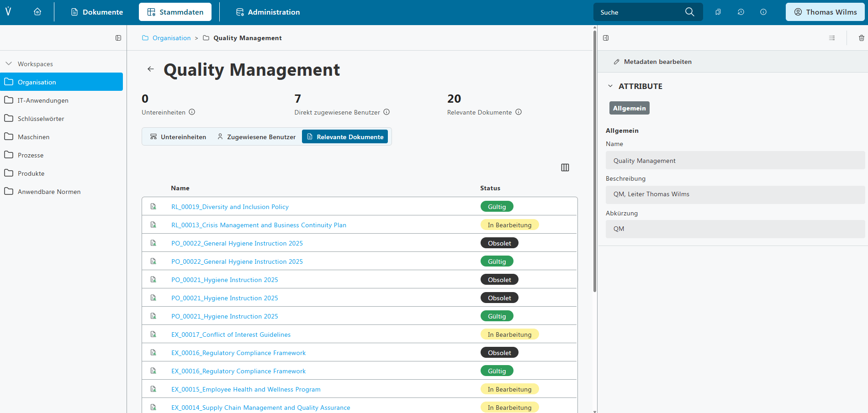Image resolution: width=868 pixels, height=413 pixels.
Task: Toggle the list view icon in details panel
Action: coord(831,38)
